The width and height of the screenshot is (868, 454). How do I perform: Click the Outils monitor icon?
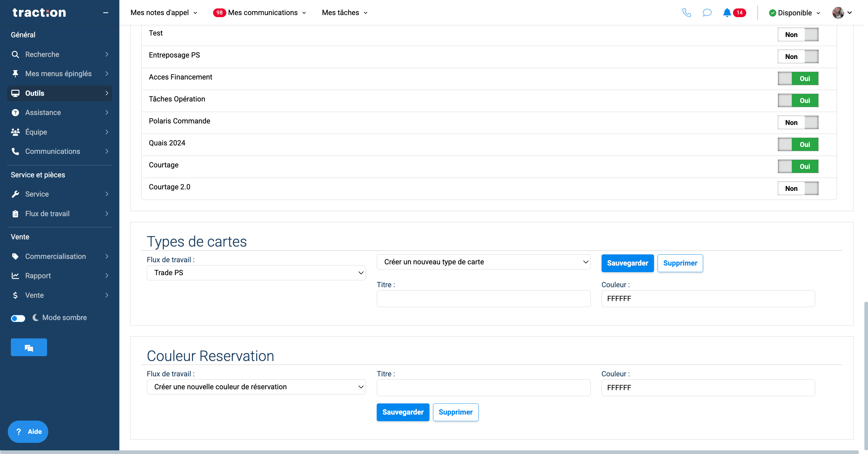(x=15, y=93)
